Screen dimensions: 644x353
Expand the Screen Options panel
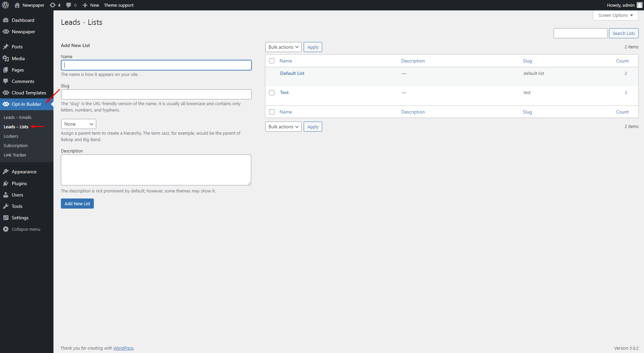(x=615, y=15)
